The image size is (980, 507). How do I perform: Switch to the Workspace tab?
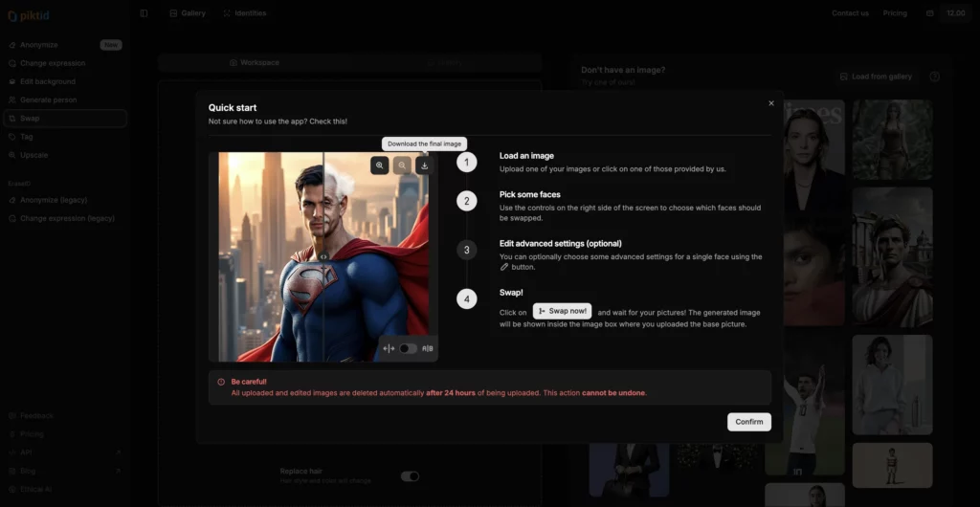coord(254,62)
